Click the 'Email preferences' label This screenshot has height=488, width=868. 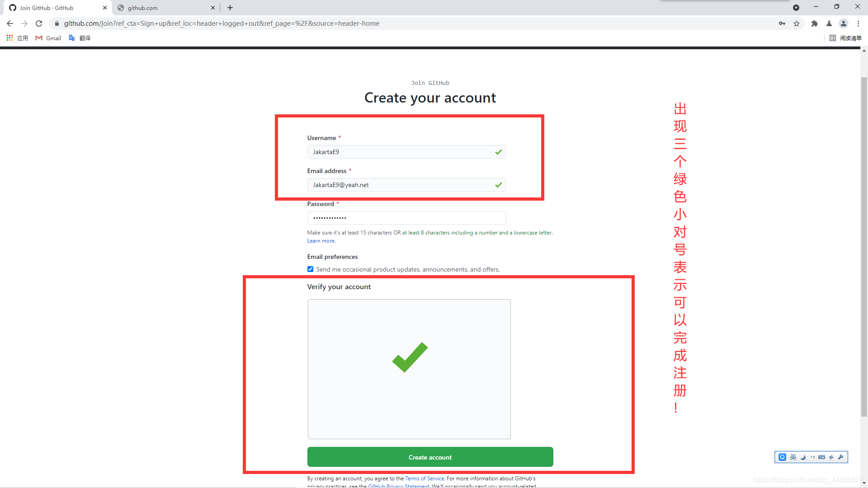tap(332, 257)
